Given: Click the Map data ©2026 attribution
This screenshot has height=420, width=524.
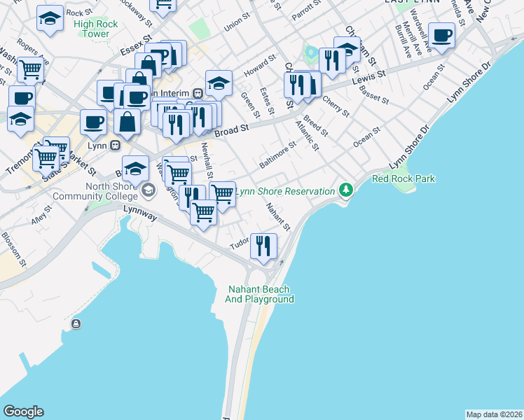Looking at the screenshot, I should (495, 414).
